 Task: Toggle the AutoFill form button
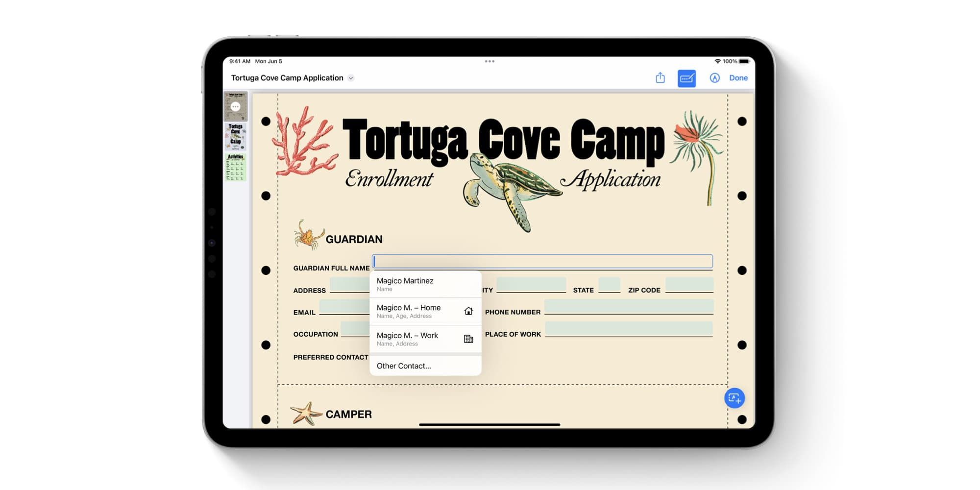686,78
